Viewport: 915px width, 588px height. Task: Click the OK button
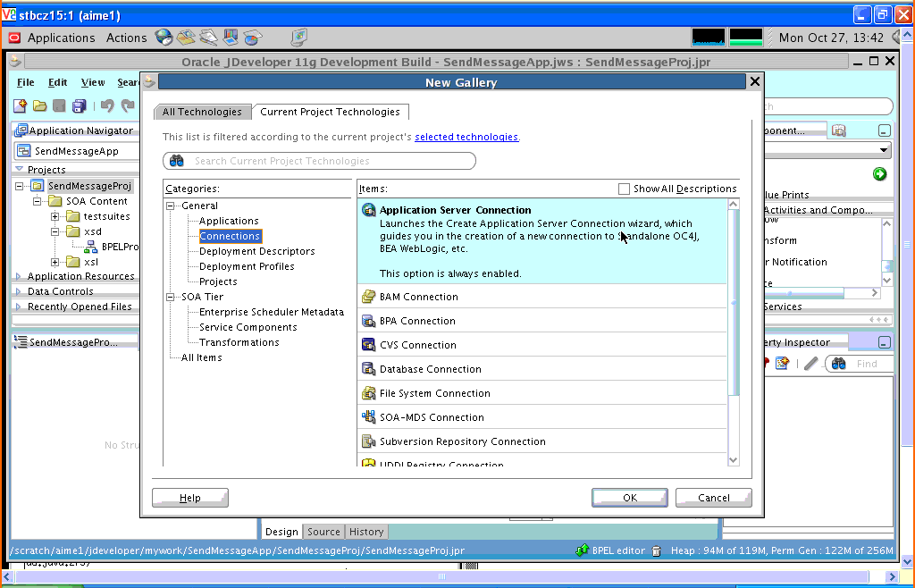click(630, 498)
